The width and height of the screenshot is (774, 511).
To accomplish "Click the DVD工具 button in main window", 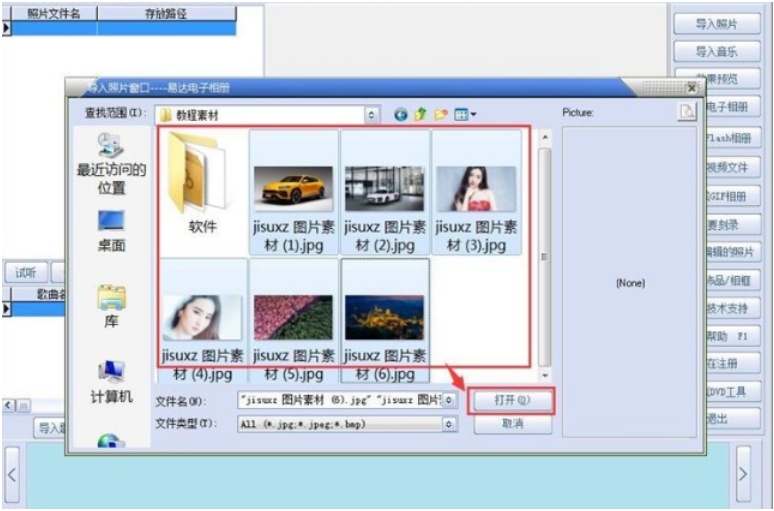I will tap(732, 392).
